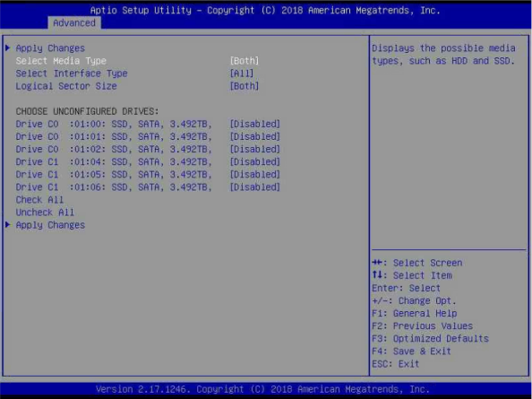
Task: Toggle Drive C1 :01:04 Disabled value
Action: (x=254, y=161)
